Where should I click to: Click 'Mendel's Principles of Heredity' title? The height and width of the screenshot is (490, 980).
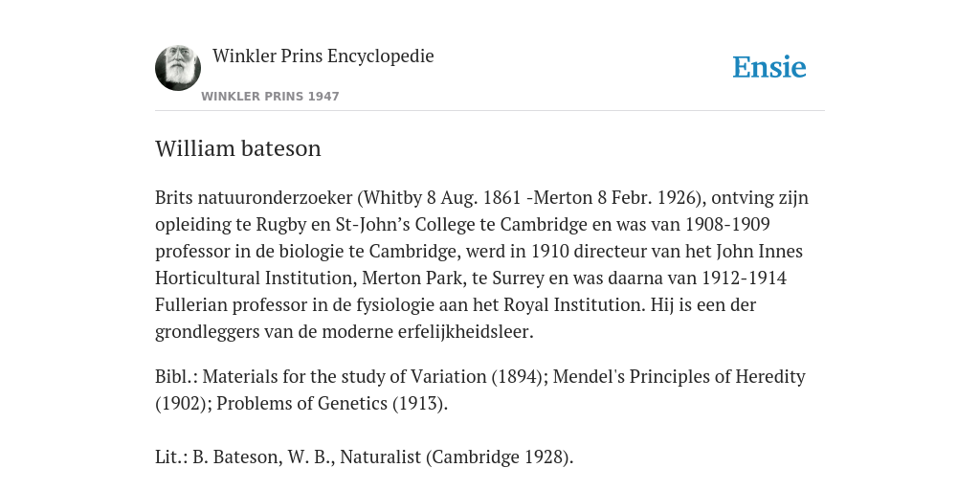(x=679, y=377)
